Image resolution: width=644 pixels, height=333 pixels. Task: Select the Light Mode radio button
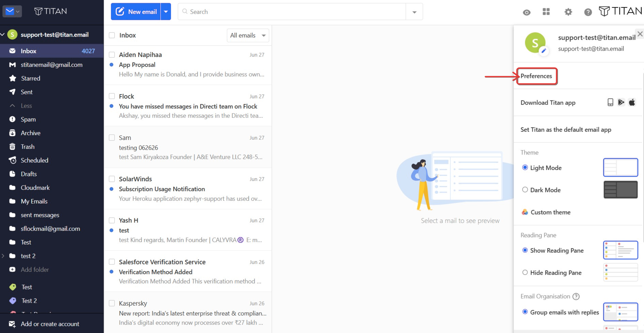[525, 168]
